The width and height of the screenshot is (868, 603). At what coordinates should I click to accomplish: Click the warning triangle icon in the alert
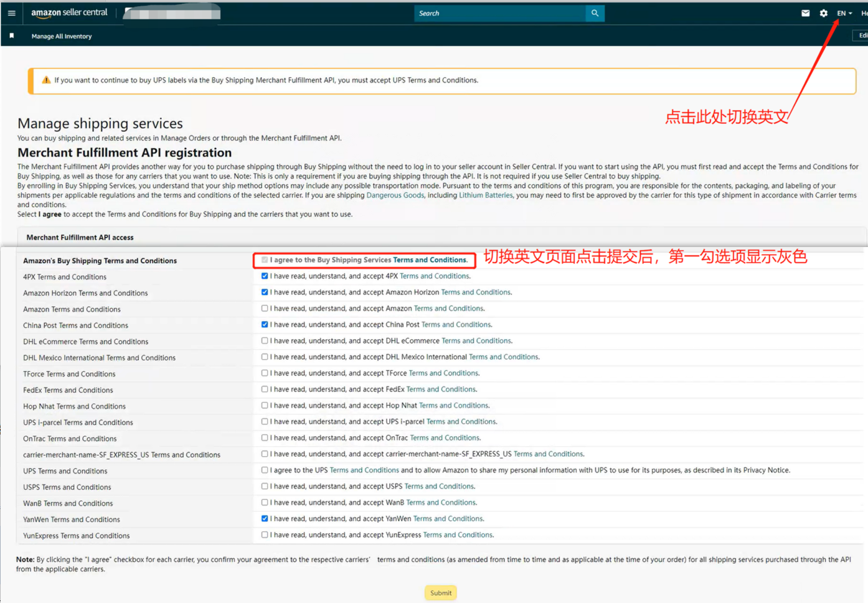tap(46, 80)
